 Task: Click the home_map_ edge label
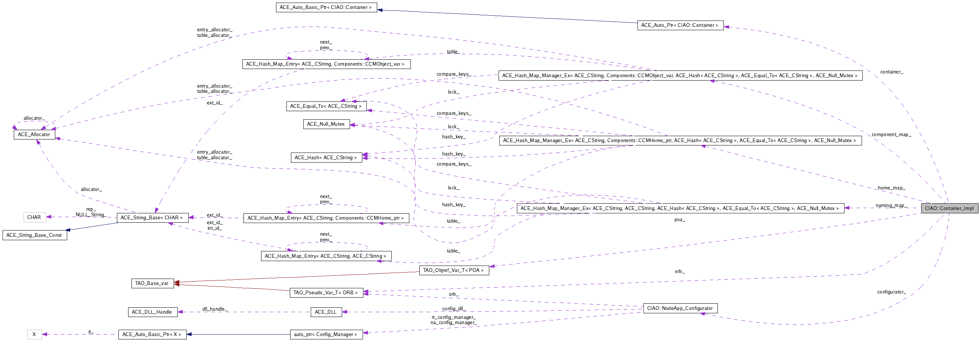click(891, 188)
